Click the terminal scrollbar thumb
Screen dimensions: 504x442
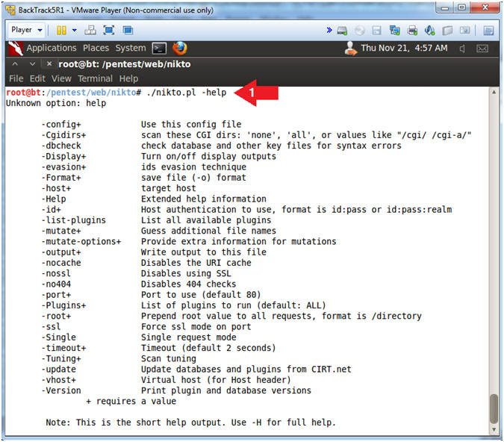[494, 409]
